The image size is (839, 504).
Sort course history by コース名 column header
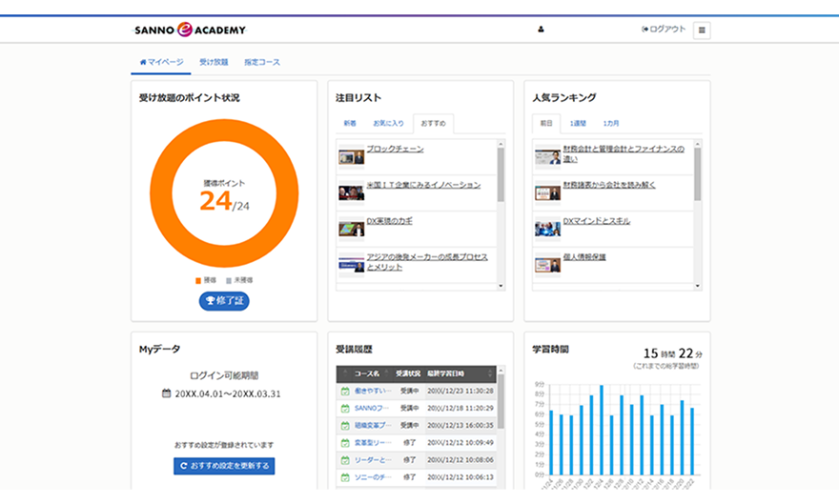(367, 373)
